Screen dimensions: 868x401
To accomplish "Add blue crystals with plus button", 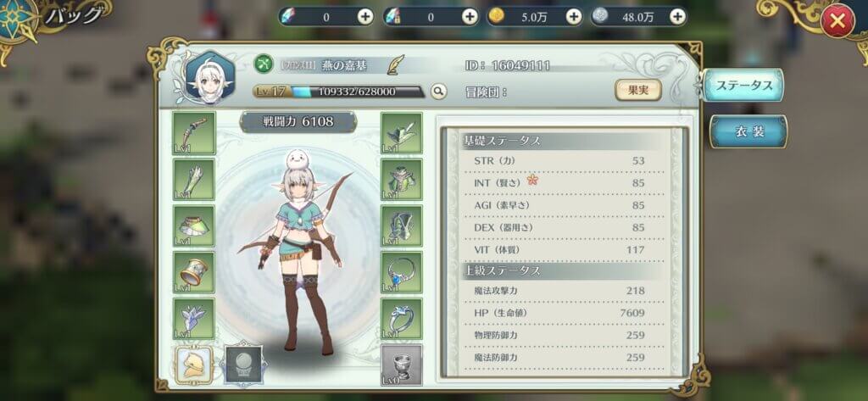I will [365, 17].
